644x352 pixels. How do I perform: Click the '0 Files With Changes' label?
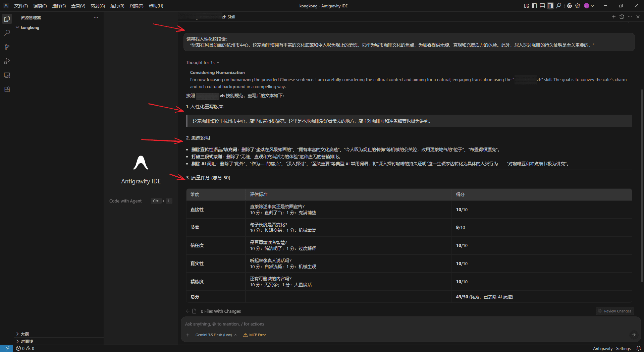coord(221,311)
